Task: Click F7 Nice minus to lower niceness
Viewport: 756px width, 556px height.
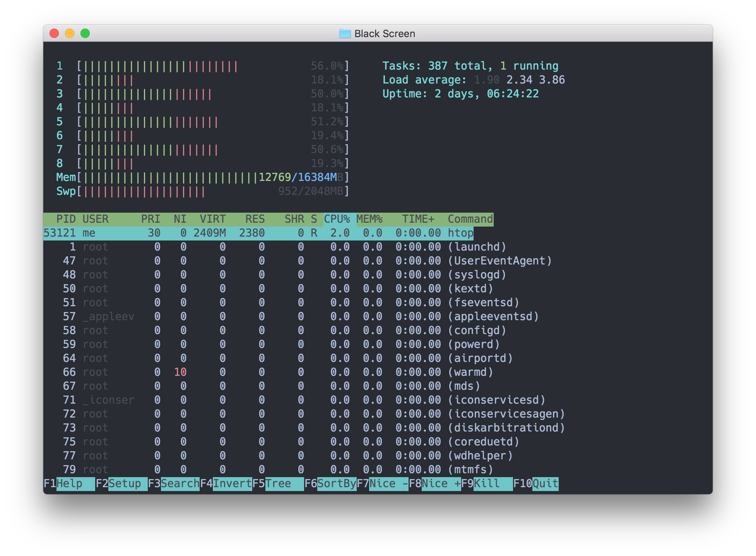Action: click(x=388, y=484)
